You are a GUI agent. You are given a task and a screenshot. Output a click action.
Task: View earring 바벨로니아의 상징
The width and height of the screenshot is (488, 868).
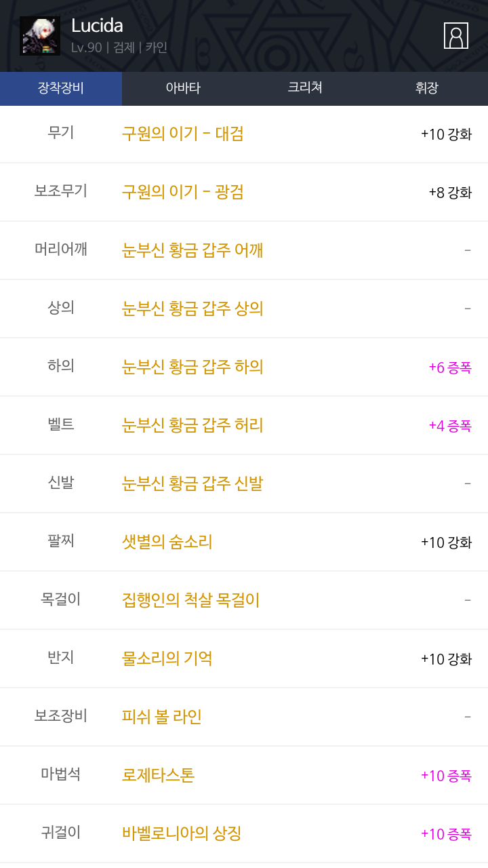click(182, 833)
